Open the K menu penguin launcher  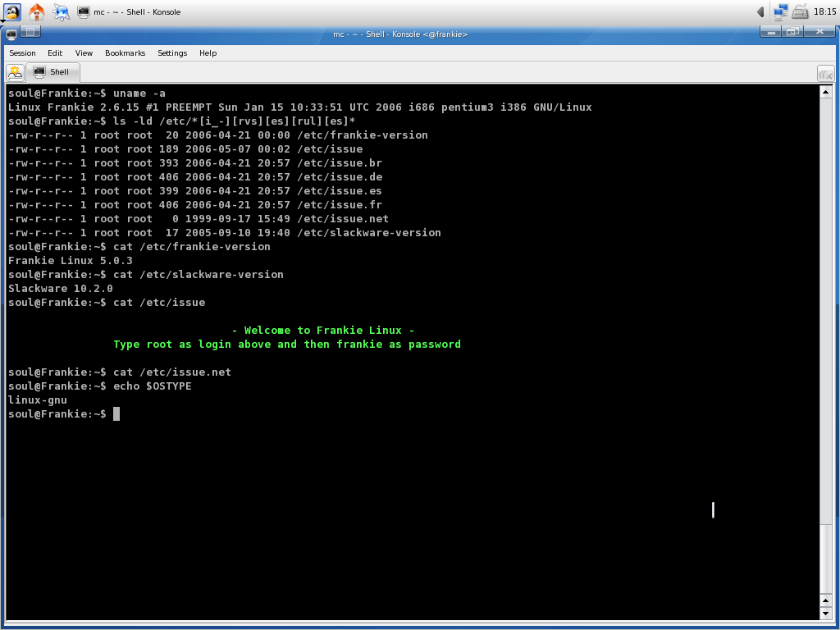pos(11,11)
